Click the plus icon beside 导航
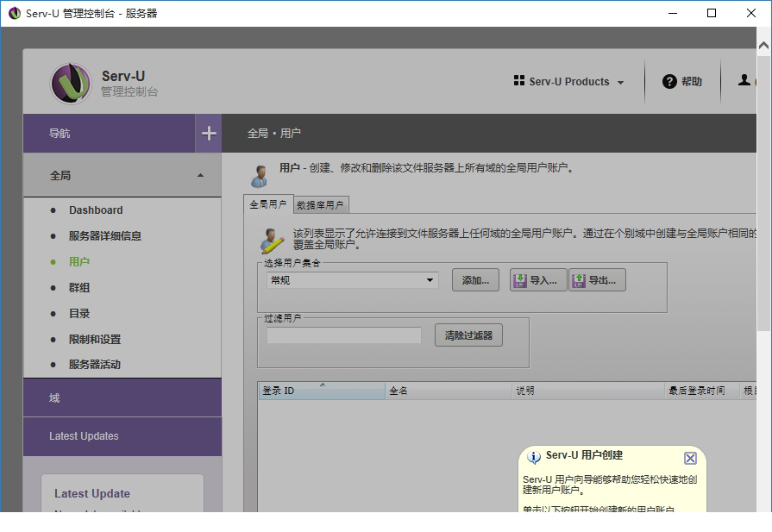The width and height of the screenshot is (772, 532). pos(209,133)
